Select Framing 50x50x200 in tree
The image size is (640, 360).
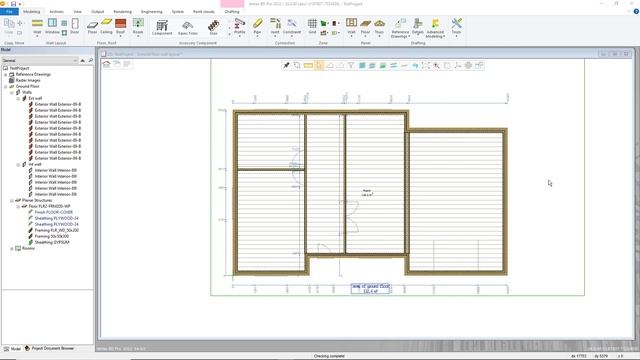click(51, 236)
